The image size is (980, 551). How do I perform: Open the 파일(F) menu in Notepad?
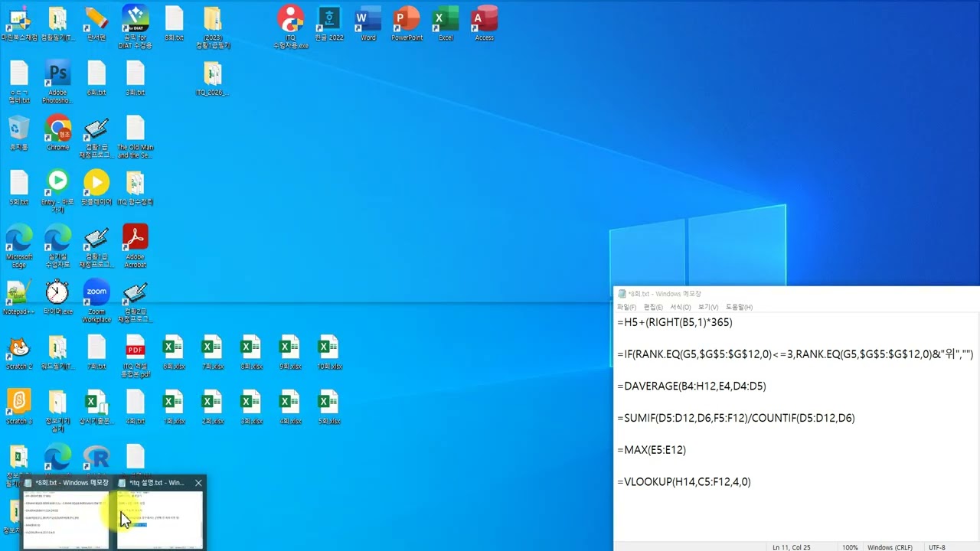[626, 307]
